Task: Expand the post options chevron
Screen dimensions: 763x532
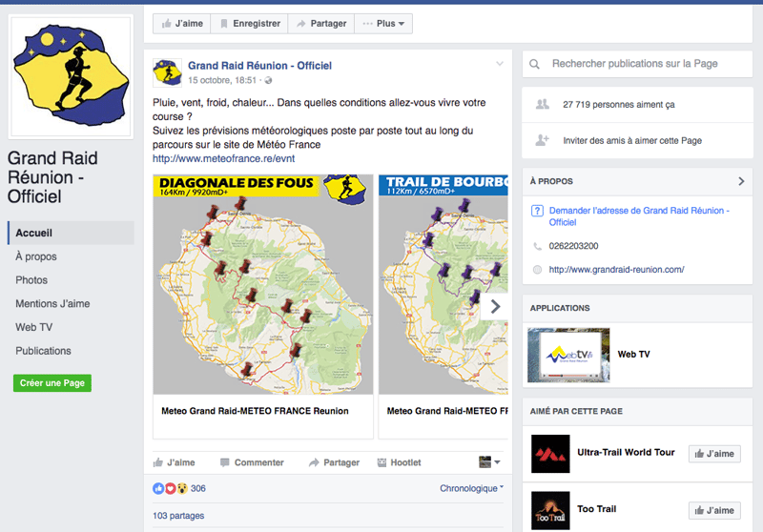Action: [x=500, y=64]
